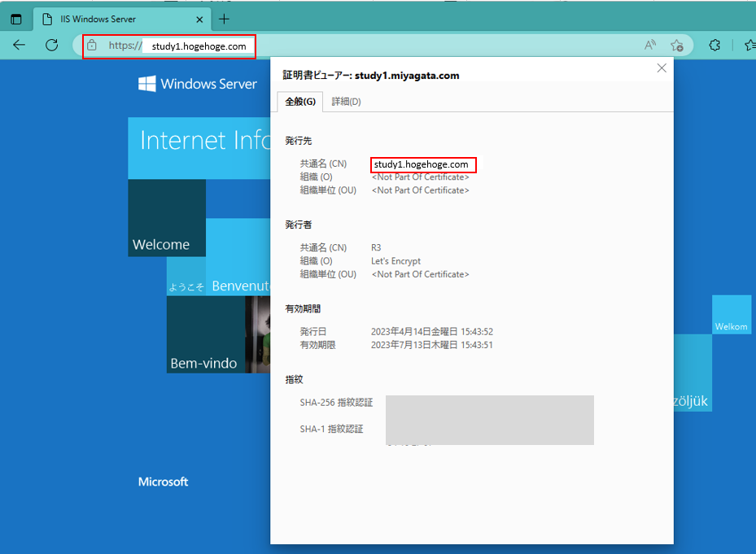Switch to the 詳細(D) tab

(346, 102)
